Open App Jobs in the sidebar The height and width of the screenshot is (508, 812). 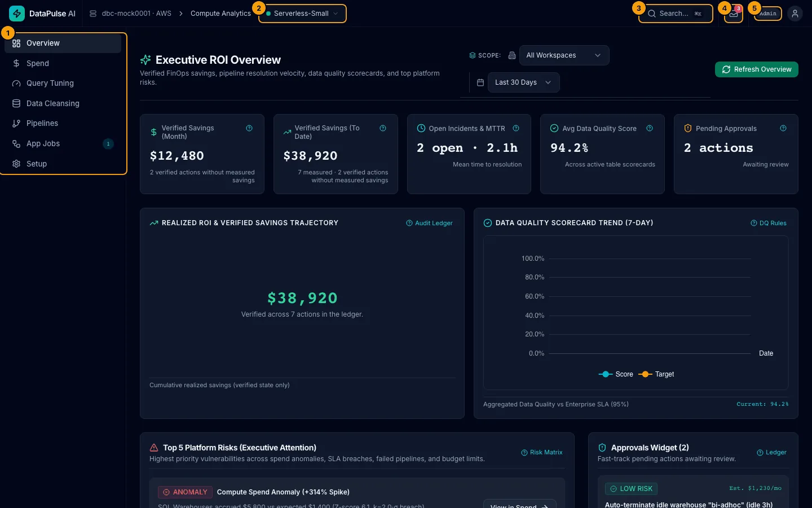point(63,143)
